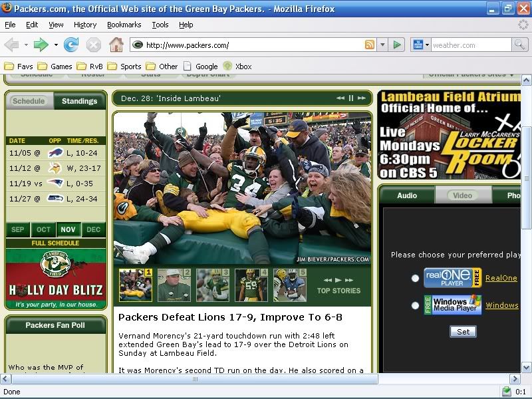Viewport: 532px width, 399px height.
Task: Open the Games bookmark folder
Action: pos(55,66)
